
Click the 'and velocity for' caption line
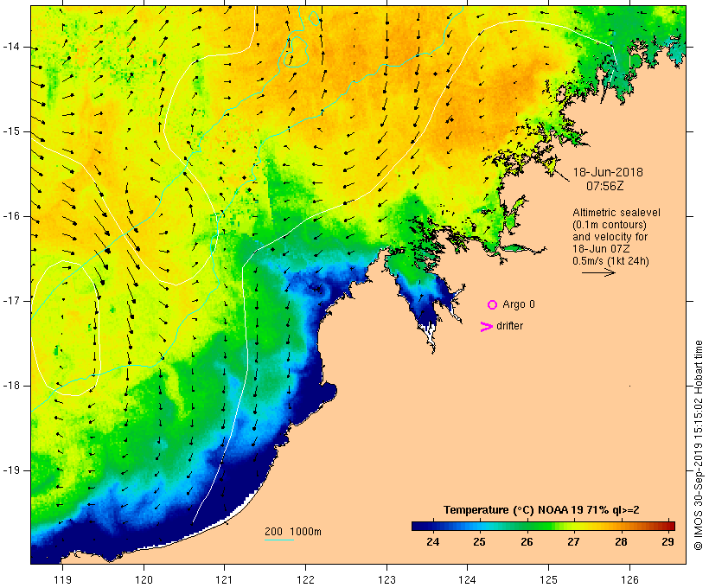(x=610, y=237)
